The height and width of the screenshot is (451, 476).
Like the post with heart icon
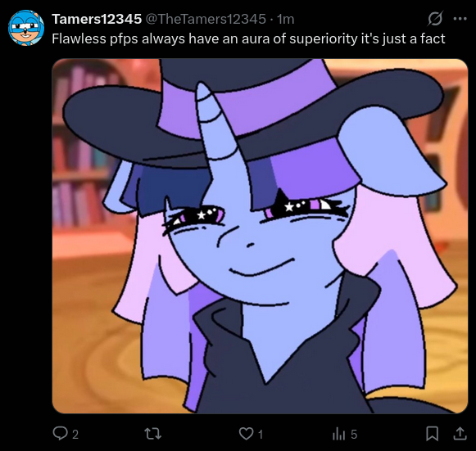pos(246,434)
